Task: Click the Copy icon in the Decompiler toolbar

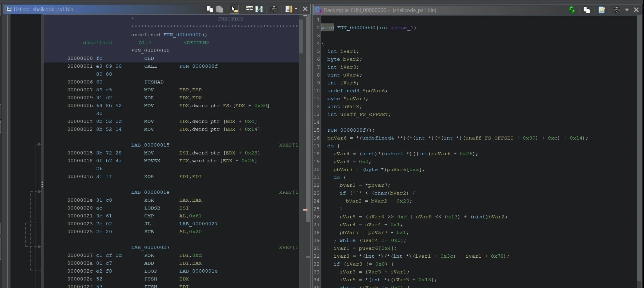Action: pyautogui.click(x=587, y=10)
